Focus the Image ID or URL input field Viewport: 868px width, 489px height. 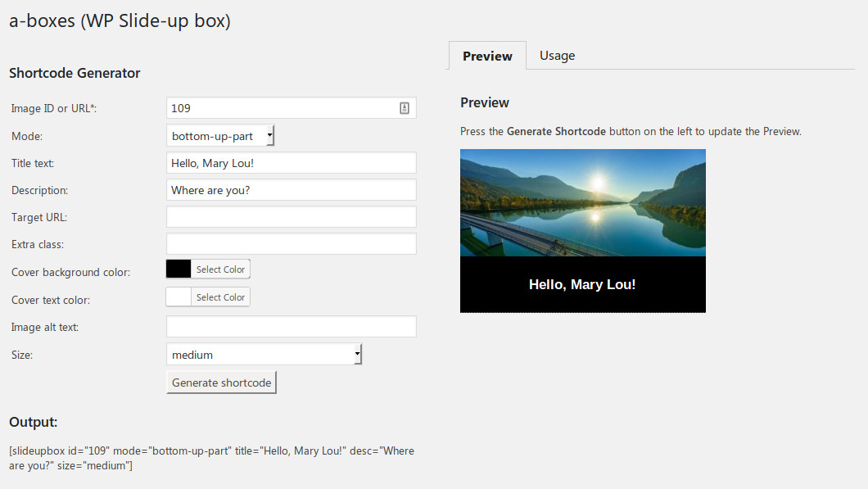tap(292, 108)
